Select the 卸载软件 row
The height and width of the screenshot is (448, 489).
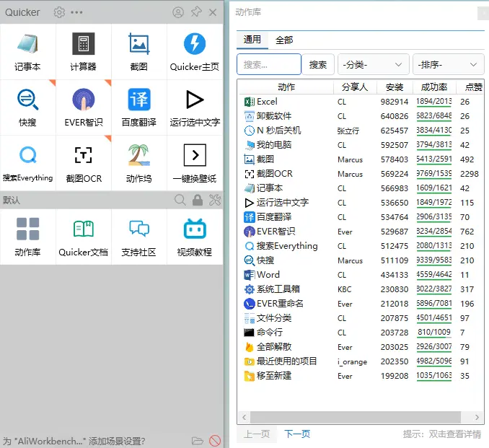[x=361, y=116]
